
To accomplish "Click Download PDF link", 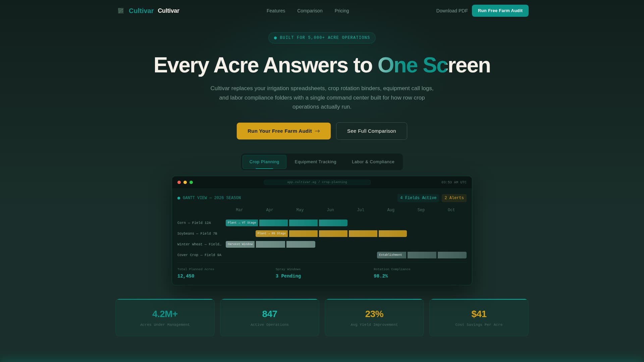I will click(452, 11).
